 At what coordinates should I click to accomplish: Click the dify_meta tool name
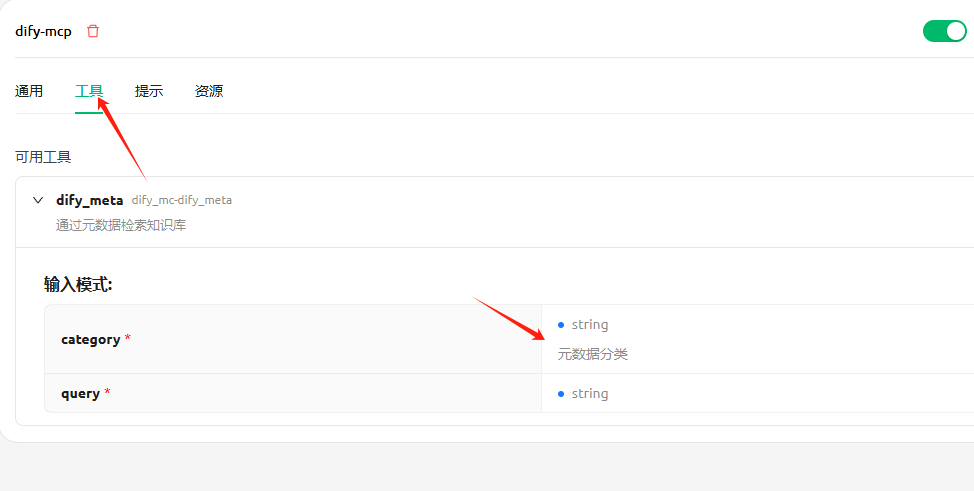(x=89, y=200)
